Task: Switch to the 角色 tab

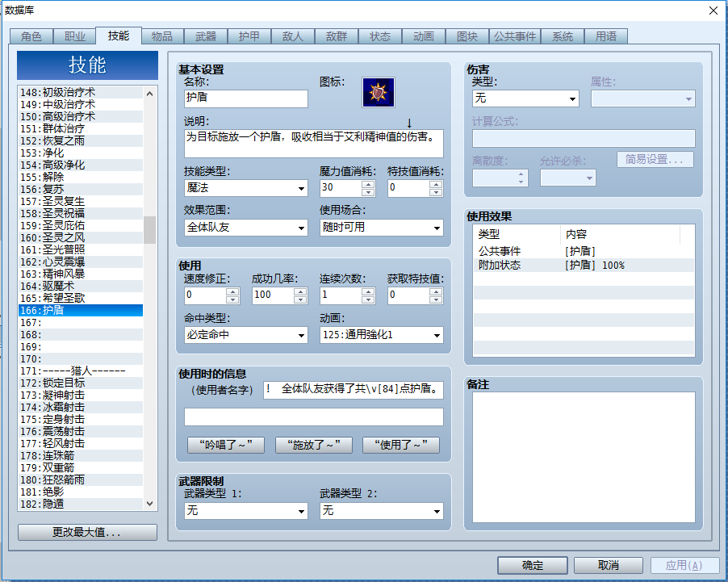Action: 31,36
